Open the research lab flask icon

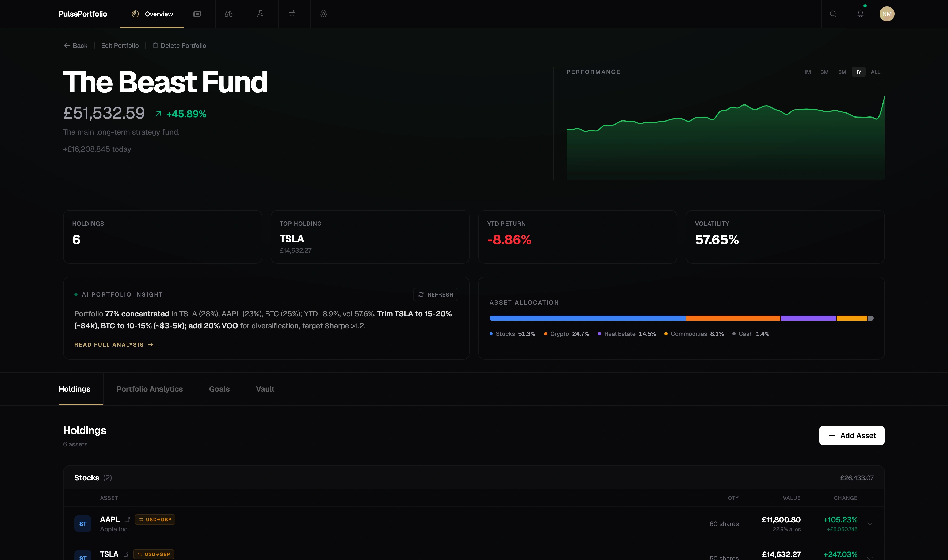tap(260, 14)
